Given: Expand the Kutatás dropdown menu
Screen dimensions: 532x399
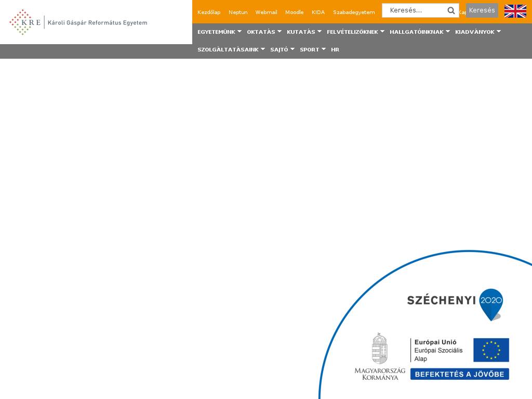Looking at the screenshot, I should [304, 32].
